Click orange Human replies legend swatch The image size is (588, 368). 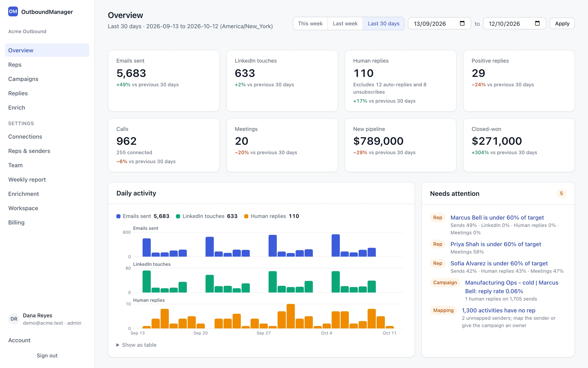pyautogui.click(x=246, y=216)
